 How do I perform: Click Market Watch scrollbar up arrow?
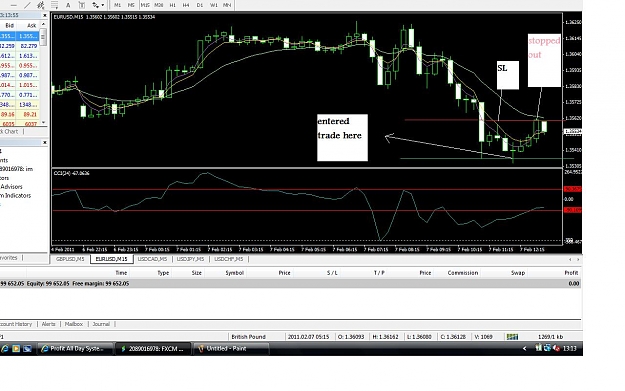pos(43,25)
